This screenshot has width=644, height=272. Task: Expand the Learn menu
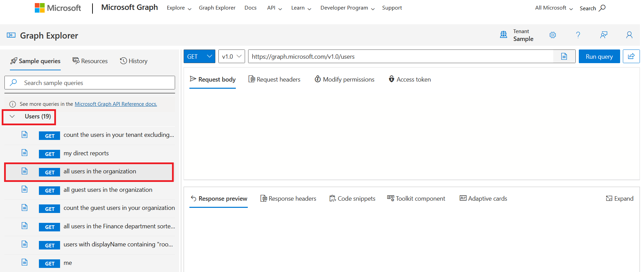(301, 8)
